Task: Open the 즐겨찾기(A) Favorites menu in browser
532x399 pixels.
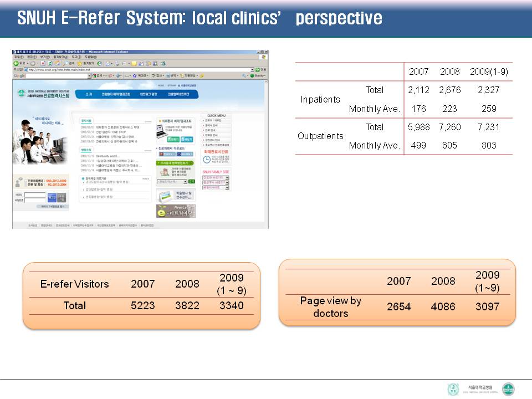Action: coord(61,57)
